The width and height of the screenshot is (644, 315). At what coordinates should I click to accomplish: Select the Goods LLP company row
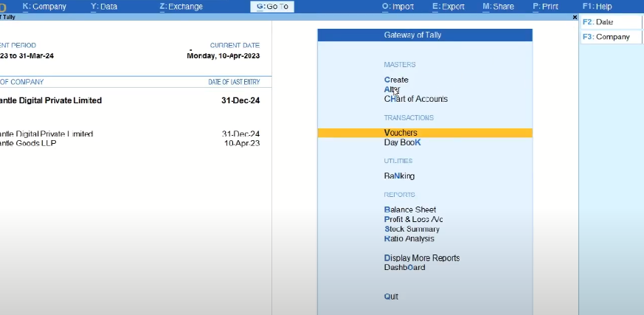pos(130,143)
